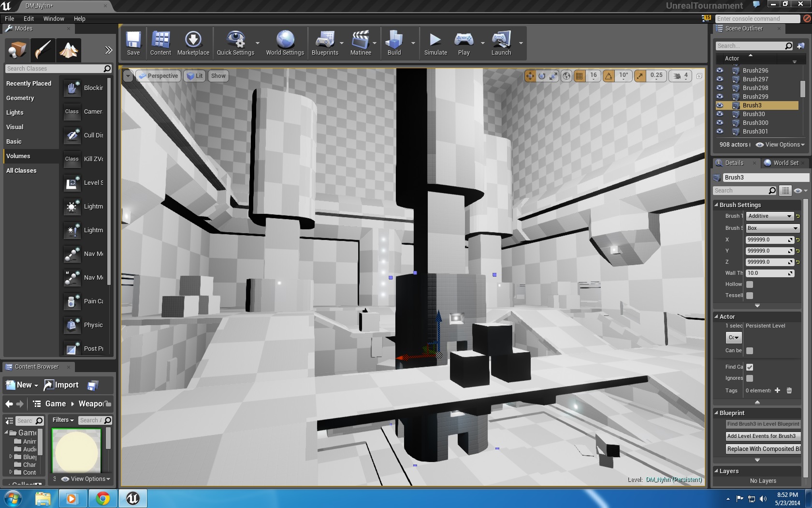Open Brush Type Additive dropdown
This screenshot has height=508, width=812.
(770, 216)
